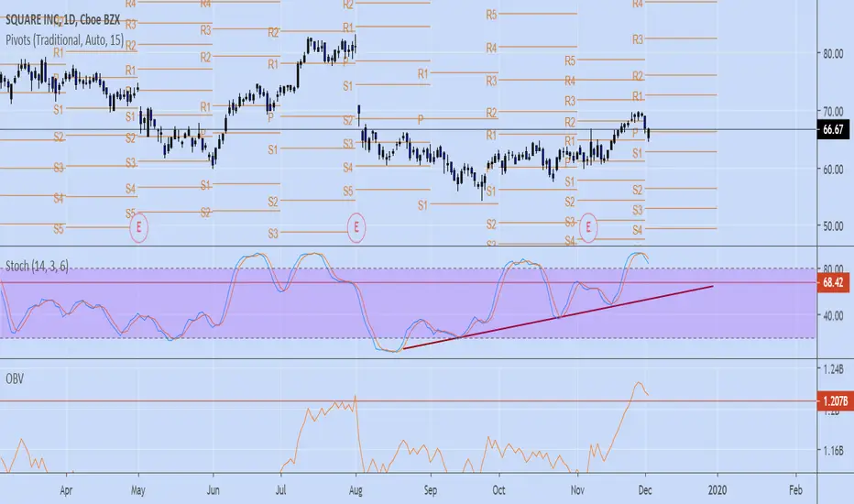854x504 pixels.
Task: Click the Feb label on time axis
Action: (x=795, y=490)
